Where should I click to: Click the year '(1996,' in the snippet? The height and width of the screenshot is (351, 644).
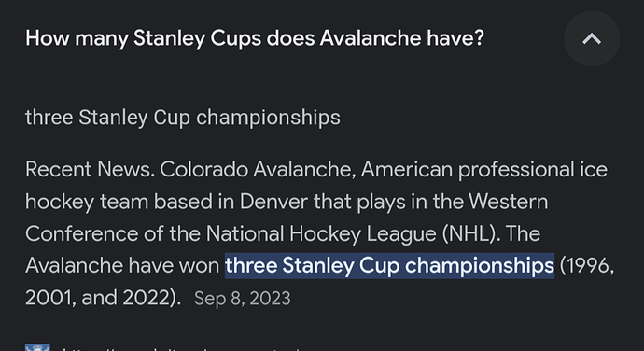click(x=587, y=266)
